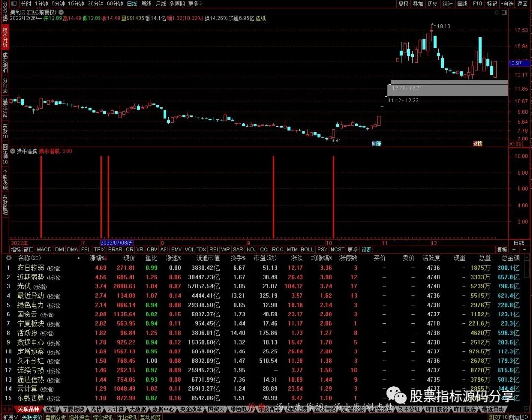Select the MACD indicator tab

tap(44, 250)
